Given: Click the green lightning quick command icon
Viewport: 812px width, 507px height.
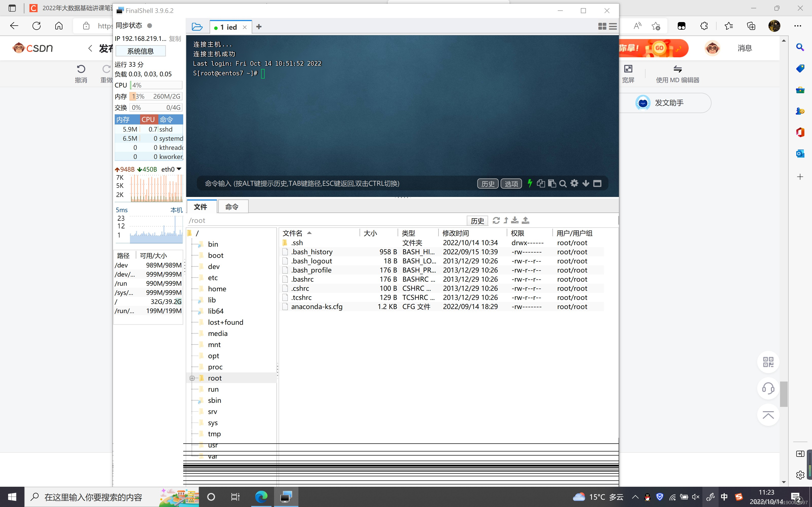Looking at the screenshot, I should [x=530, y=184].
